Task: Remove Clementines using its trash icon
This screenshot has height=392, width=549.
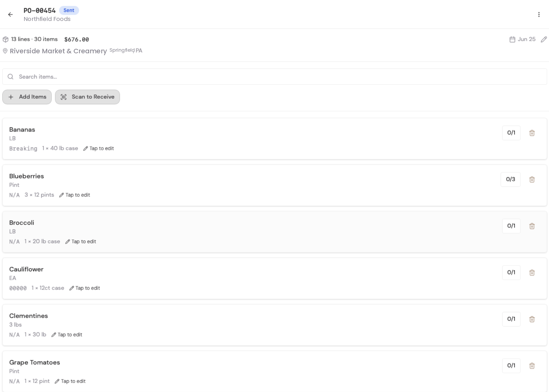Action: (x=532, y=319)
